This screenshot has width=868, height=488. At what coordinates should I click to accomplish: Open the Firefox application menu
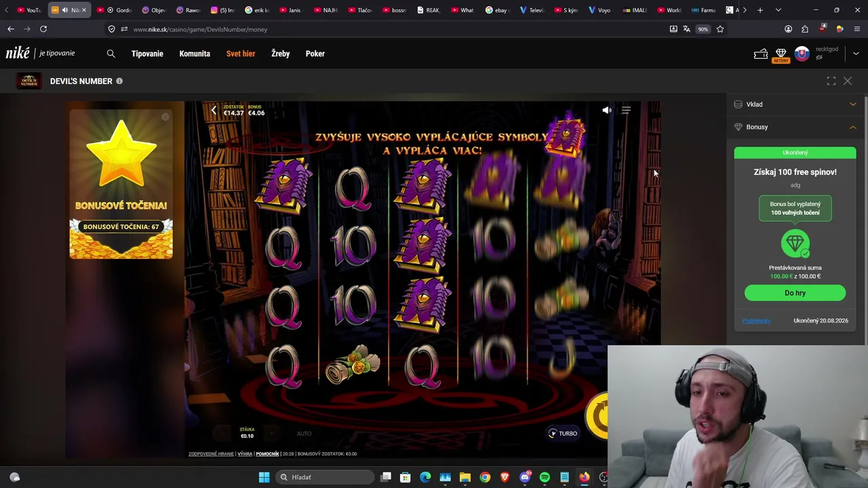tap(856, 29)
